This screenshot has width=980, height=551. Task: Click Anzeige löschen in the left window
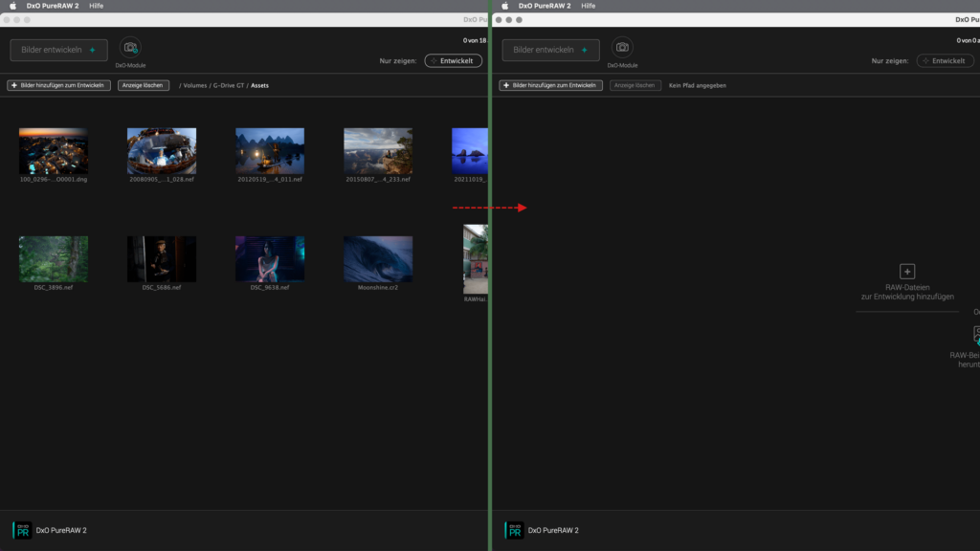pos(144,85)
